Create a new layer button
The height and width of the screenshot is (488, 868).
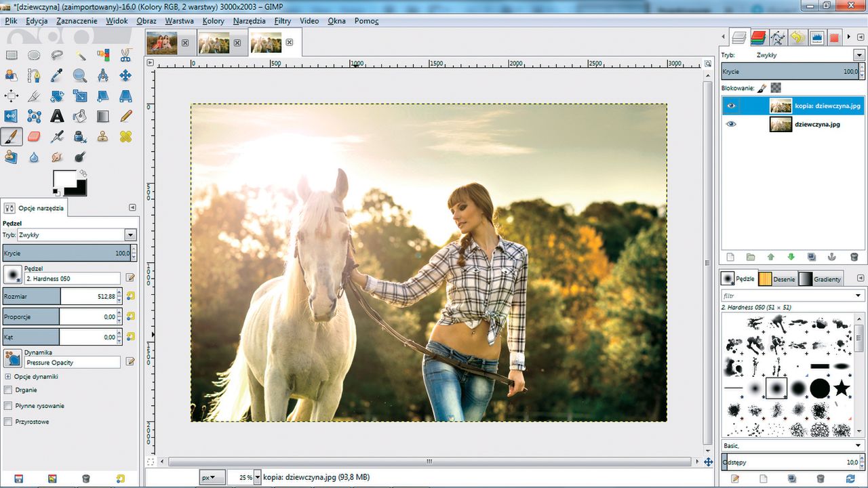coord(730,257)
